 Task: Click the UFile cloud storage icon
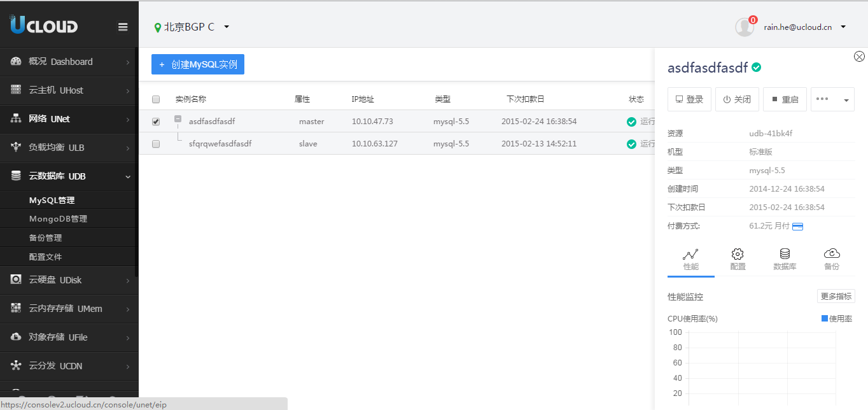[16, 337]
